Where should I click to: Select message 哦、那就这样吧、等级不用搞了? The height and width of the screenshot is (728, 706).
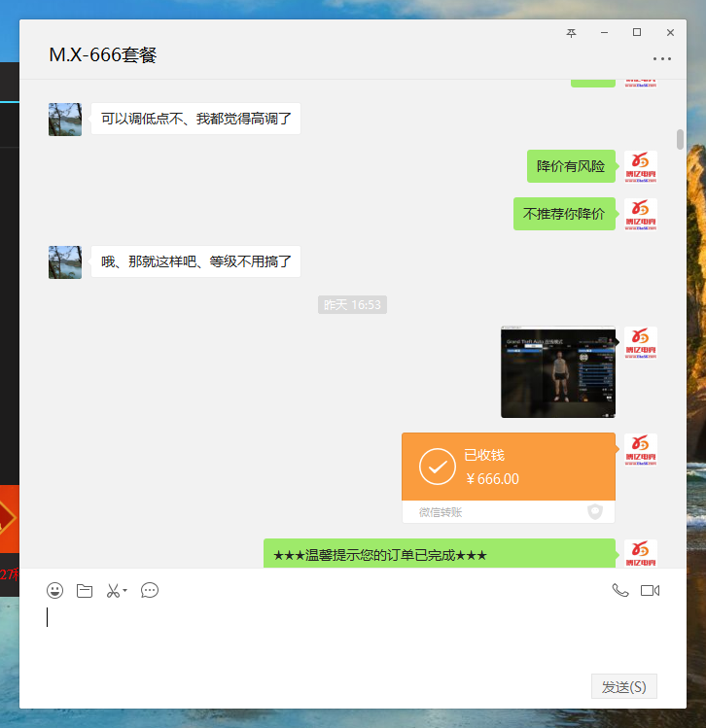(196, 261)
